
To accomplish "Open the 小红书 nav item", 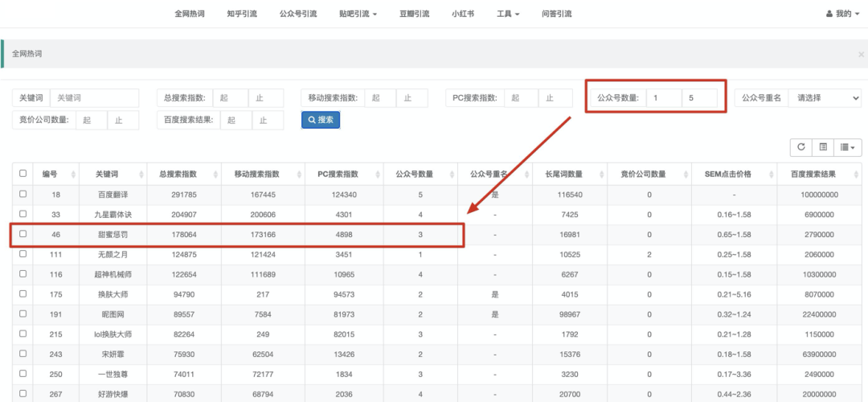I will (x=463, y=14).
